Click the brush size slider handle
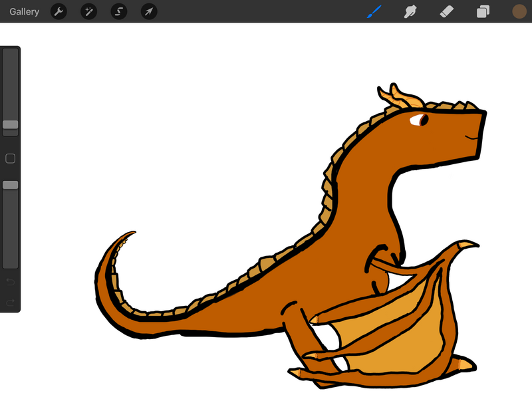 click(x=11, y=124)
